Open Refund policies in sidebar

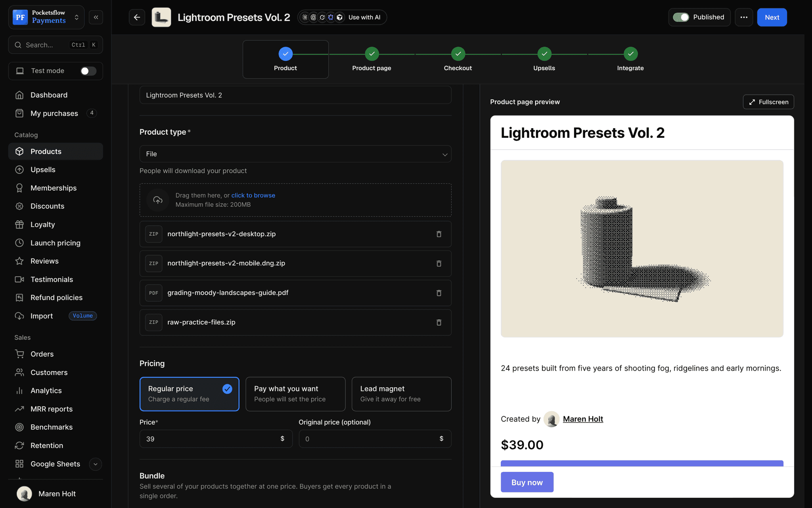point(56,298)
